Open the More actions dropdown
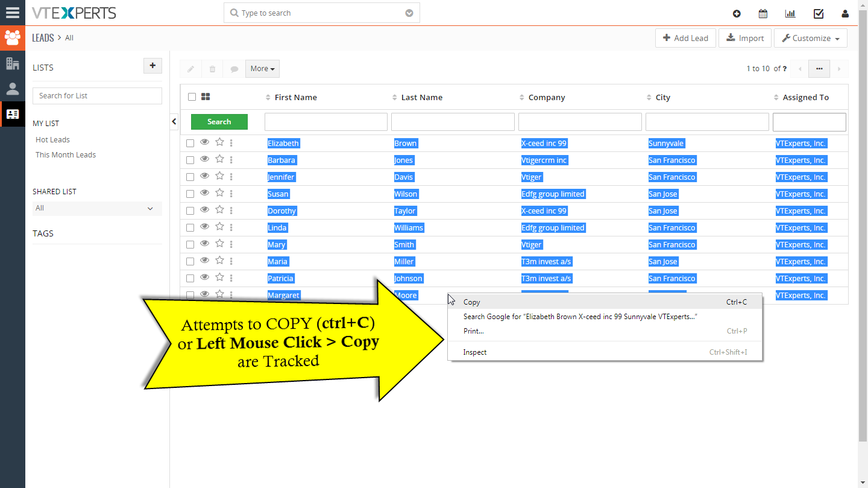868x488 pixels. coord(262,69)
